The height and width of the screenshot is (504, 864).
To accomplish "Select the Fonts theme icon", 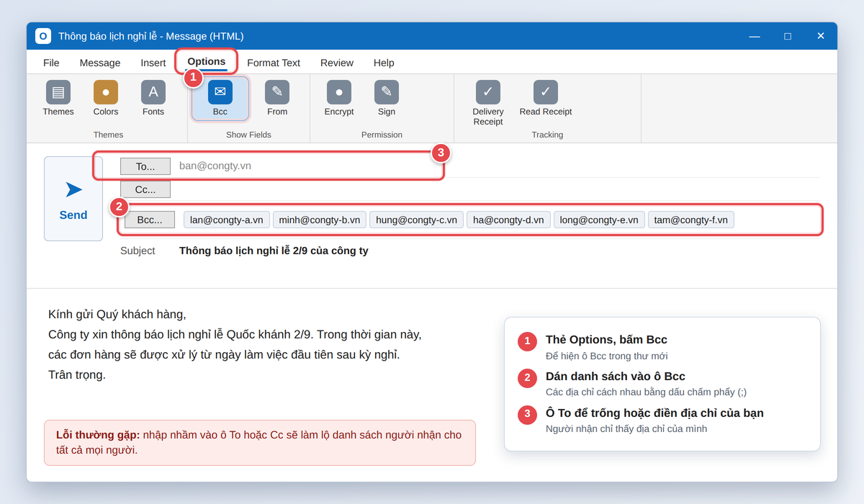I will (x=153, y=92).
